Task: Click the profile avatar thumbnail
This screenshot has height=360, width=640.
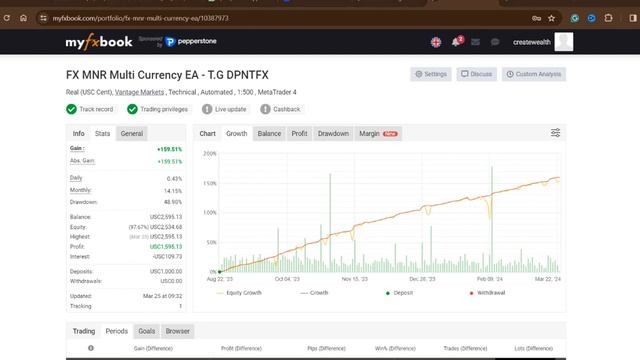Action: (x=564, y=42)
